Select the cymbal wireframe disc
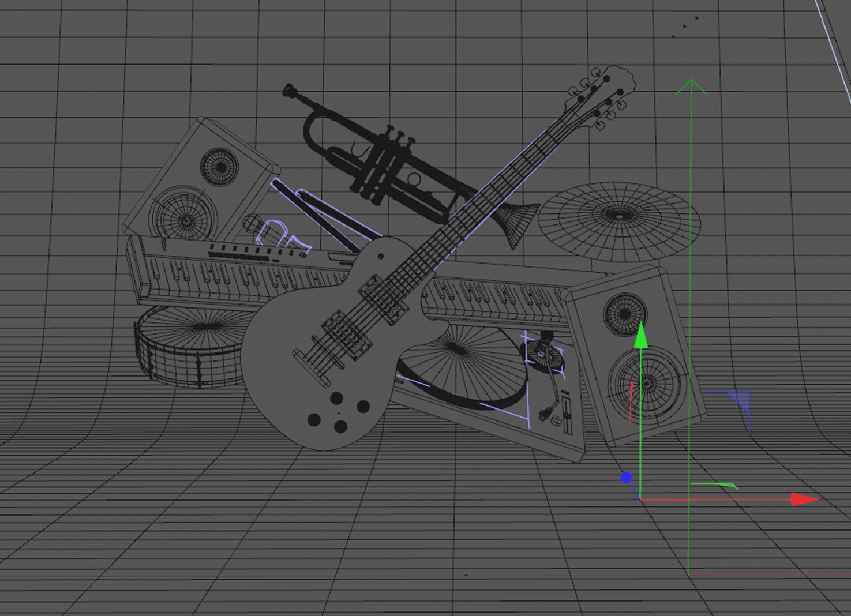The height and width of the screenshot is (616, 851). (x=619, y=219)
